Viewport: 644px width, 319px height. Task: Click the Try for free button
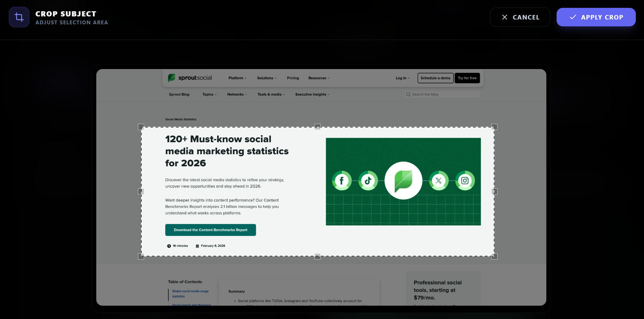[467, 78]
